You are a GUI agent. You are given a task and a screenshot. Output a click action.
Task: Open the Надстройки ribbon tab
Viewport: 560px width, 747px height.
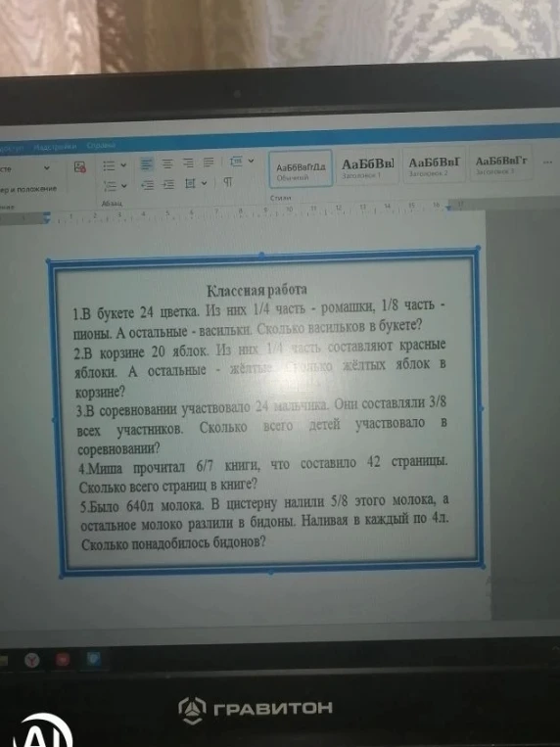tap(55, 147)
